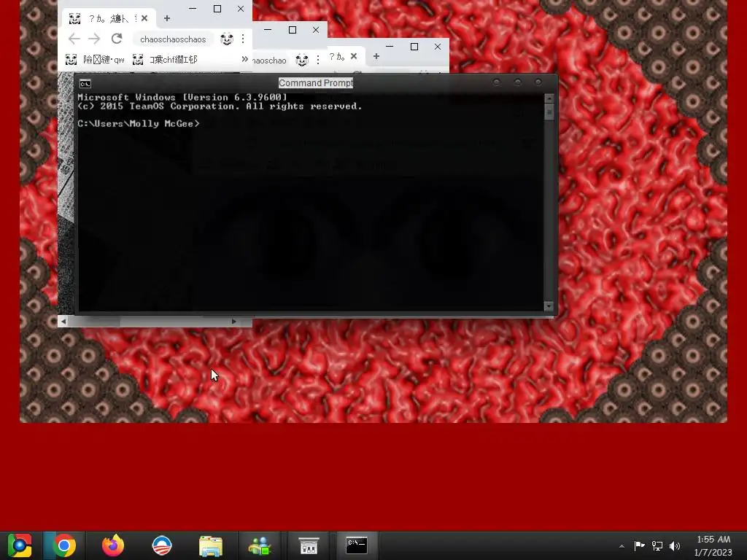The width and height of the screenshot is (747, 560).
Task: Click the leftmost round button on Command Prompt title bar
Action: click(497, 82)
